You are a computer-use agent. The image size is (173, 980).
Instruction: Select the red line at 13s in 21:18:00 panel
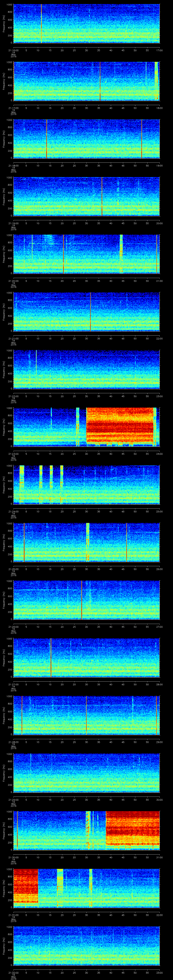[x=46, y=139]
